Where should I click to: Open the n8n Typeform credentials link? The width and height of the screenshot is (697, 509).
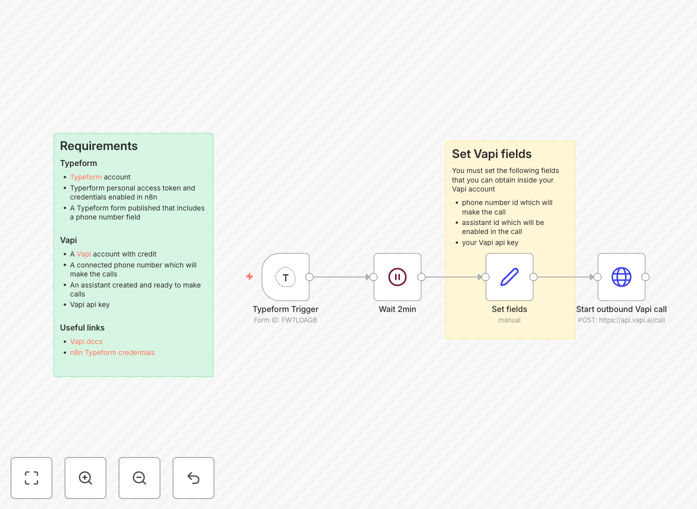point(112,353)
